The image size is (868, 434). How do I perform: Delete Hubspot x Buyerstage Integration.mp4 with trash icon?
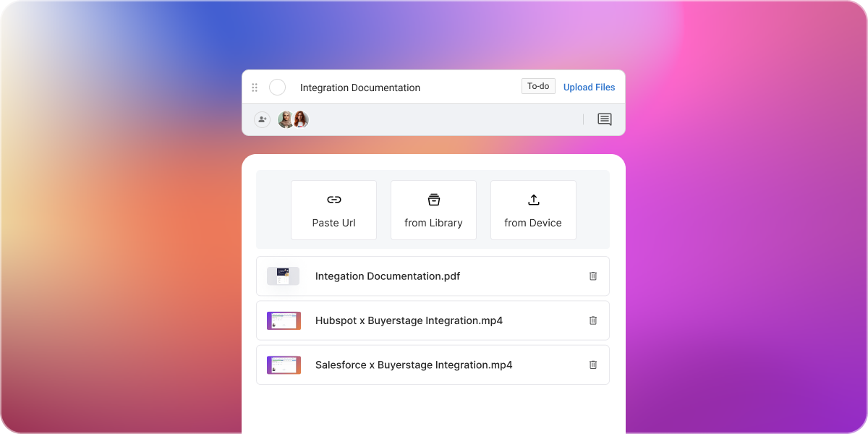[593, 320]
